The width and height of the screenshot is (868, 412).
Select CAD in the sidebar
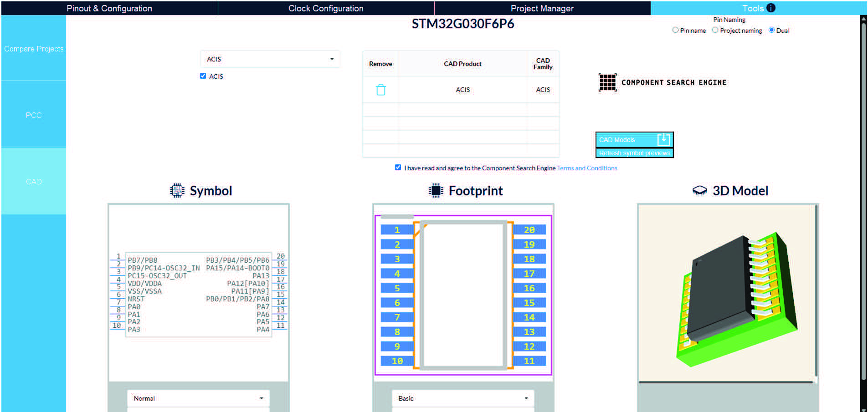pyautogui.click(x=34, y=182)
